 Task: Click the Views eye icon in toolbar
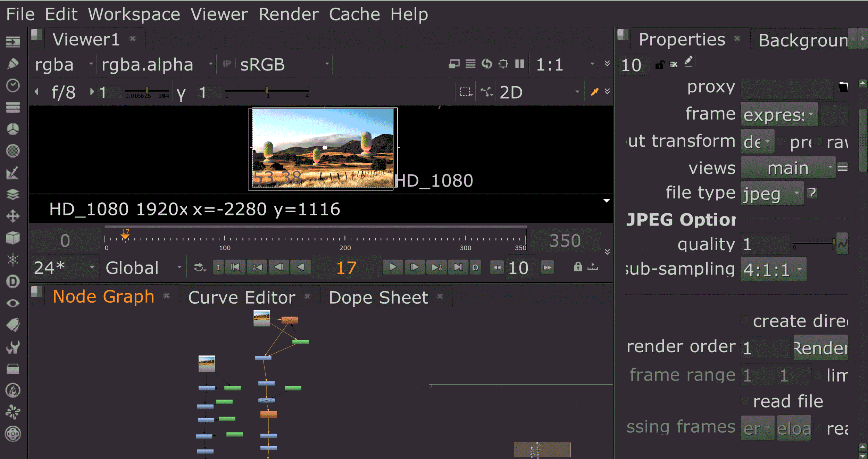point(13,303)
